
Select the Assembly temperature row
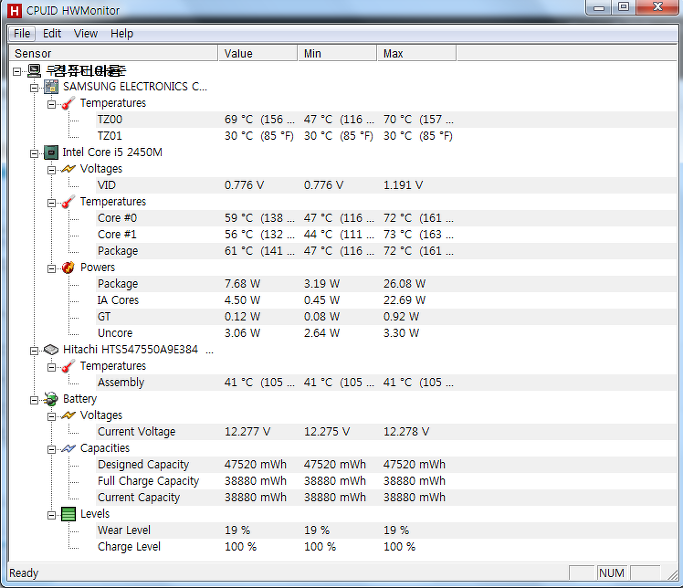click(386, 382)
